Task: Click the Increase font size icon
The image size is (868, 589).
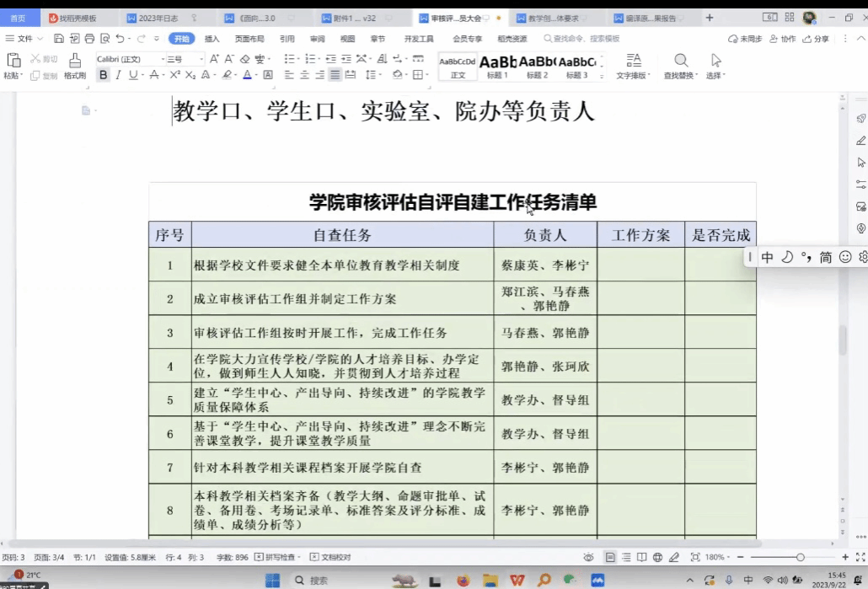Action: point(214,59)
